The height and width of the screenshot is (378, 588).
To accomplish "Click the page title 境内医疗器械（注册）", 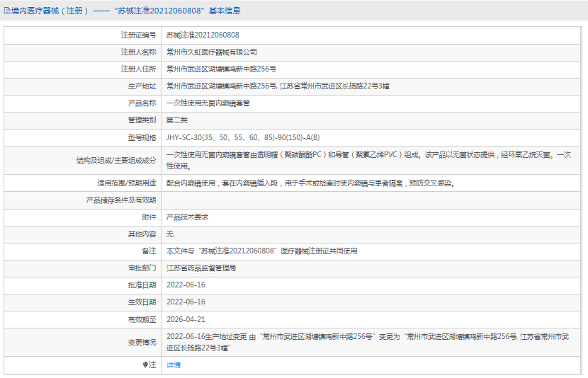I will click(x=50, y=11).
